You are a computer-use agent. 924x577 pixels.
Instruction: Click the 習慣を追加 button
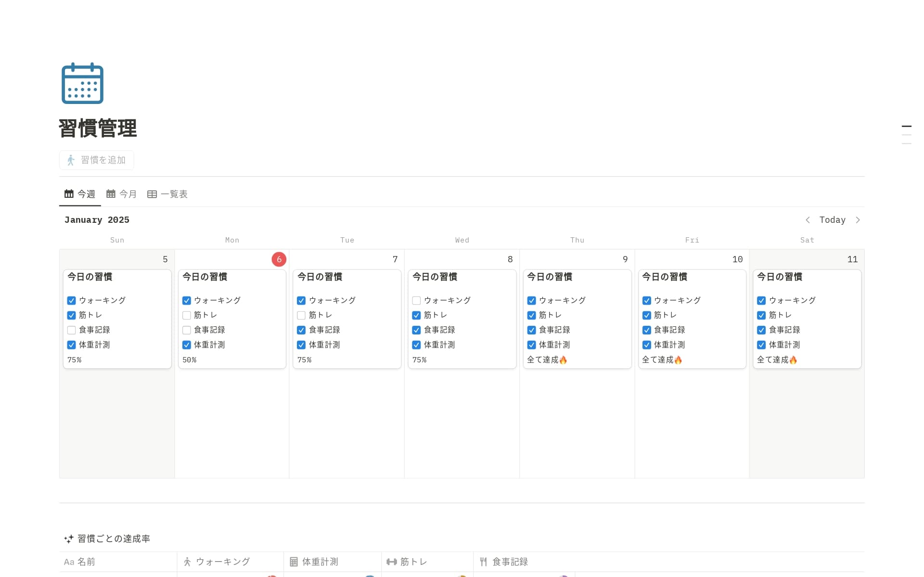click(97, 160)
